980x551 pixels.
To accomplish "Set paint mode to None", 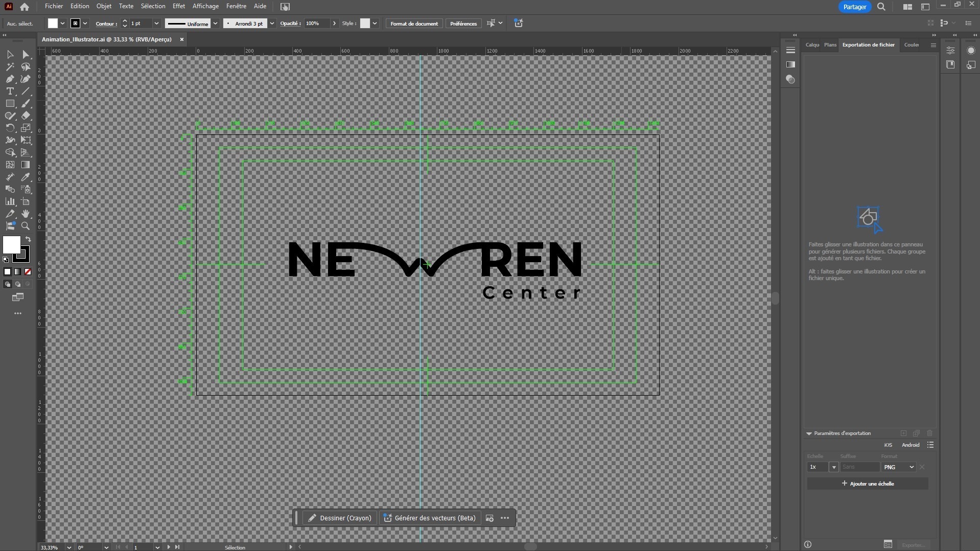I will click(x=28, y=272).
